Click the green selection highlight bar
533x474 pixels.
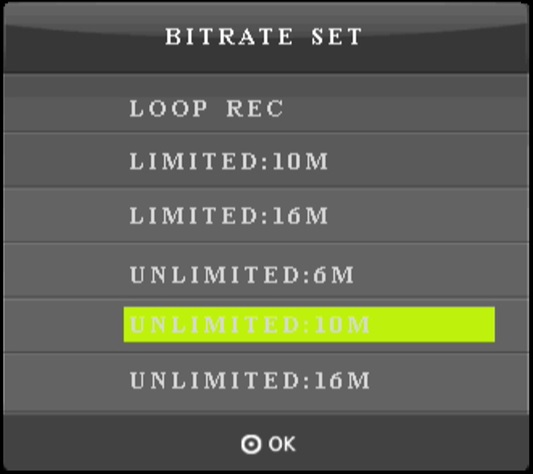[309, 325]
